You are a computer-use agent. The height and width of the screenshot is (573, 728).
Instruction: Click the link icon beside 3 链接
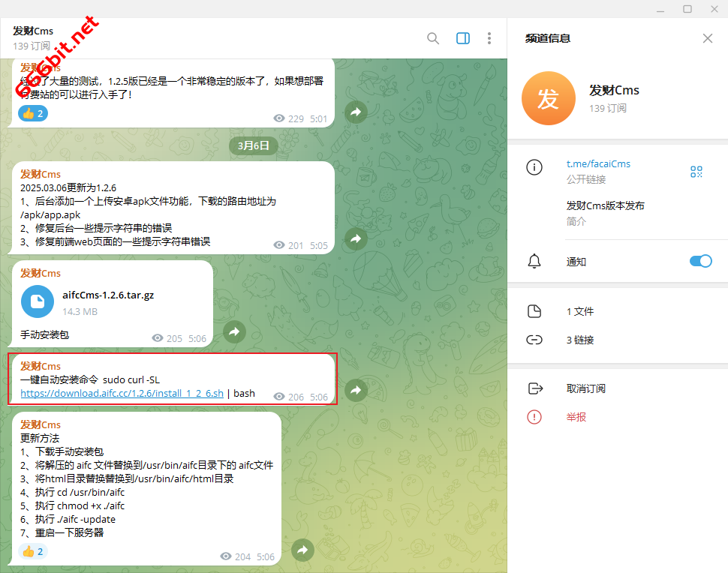[534, 340]
